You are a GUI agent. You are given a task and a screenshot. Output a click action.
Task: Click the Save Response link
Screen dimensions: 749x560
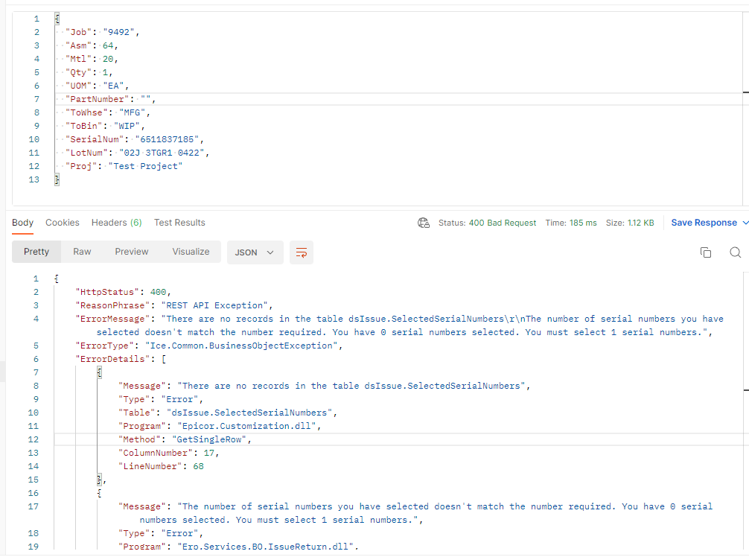click(x=704, y=223)
